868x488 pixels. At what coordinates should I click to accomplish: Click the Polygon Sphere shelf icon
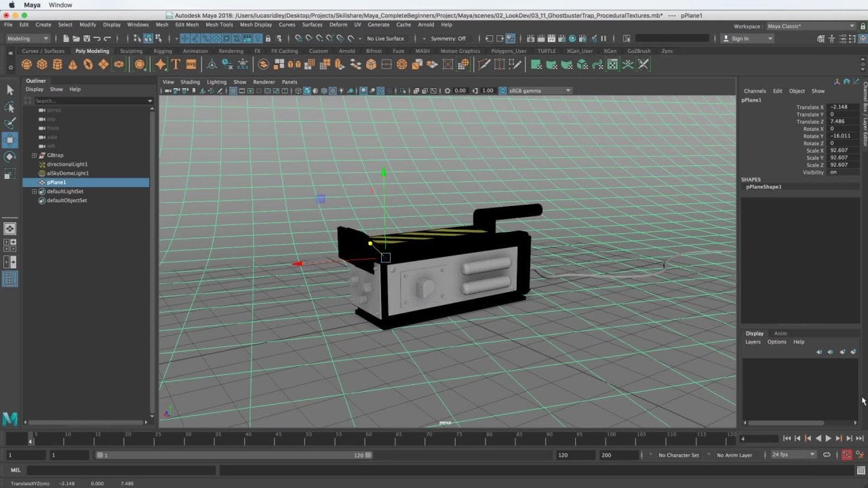[26, 64]
